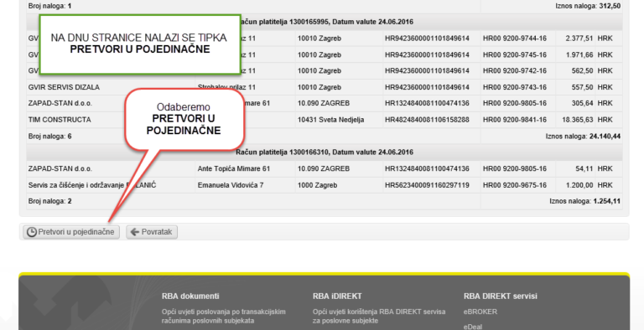Select reference HR00 9200-9742-16
This screenshot has width=644, height=330.
coord(515,70)
